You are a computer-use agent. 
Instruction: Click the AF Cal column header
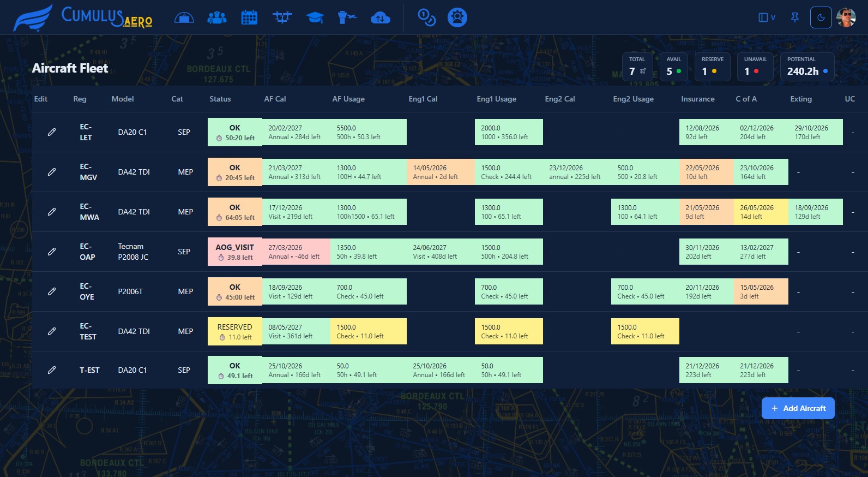click(275, 99)
